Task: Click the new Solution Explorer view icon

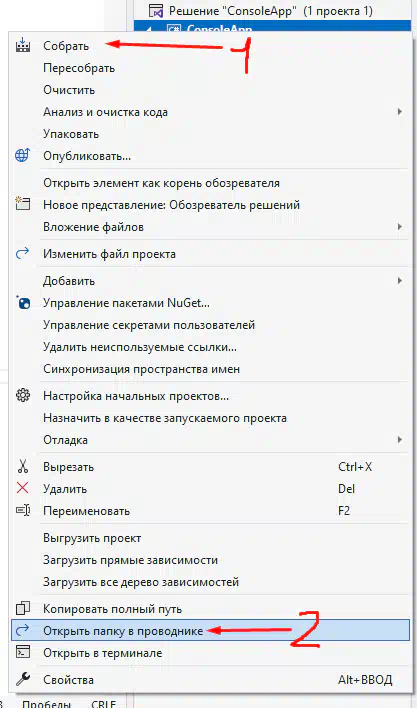Action: pos(22,205)
